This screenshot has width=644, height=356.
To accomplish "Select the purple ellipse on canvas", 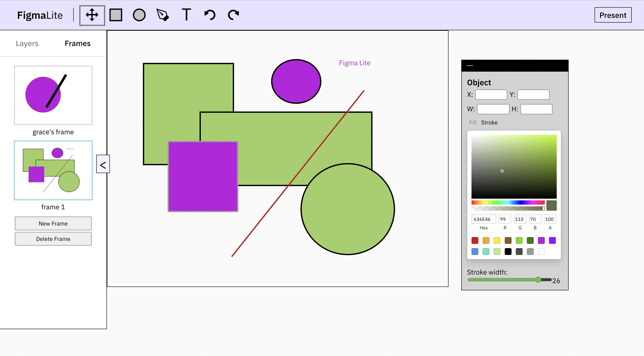I will coord(296,81).
